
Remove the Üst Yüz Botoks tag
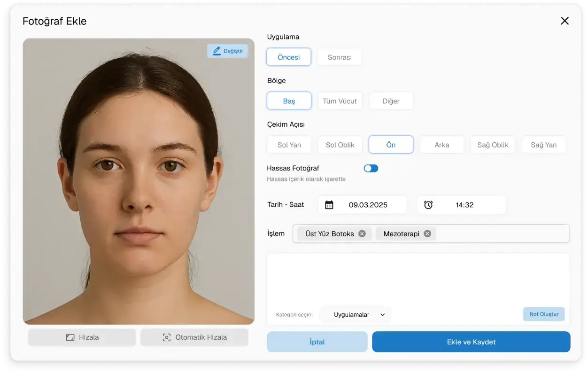click(x=362, y=233)
